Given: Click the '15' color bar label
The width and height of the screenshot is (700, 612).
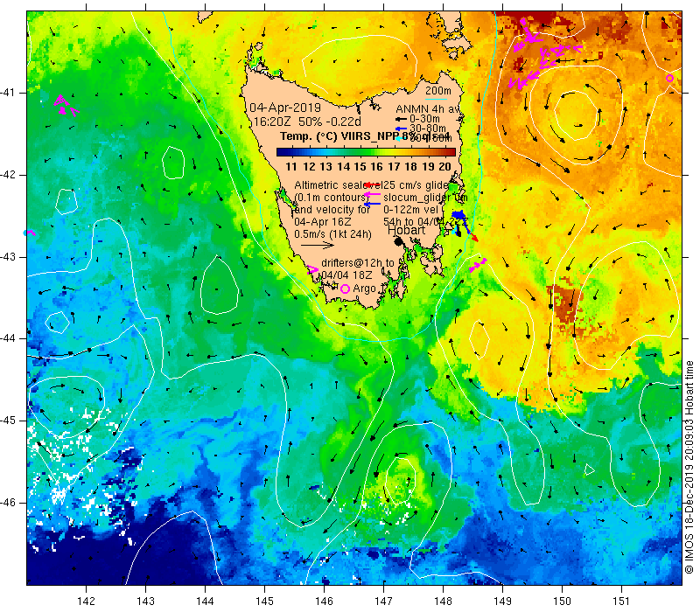Looking at the screenshot, I should coord(360,167).
